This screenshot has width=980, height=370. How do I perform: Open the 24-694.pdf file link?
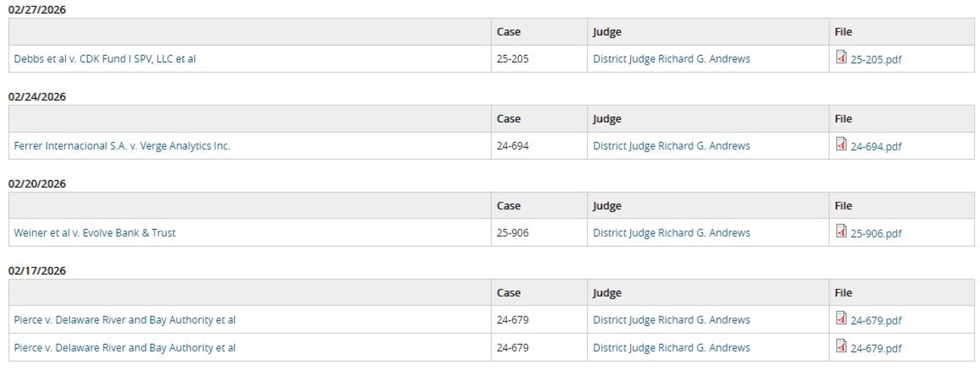(876, 146)
